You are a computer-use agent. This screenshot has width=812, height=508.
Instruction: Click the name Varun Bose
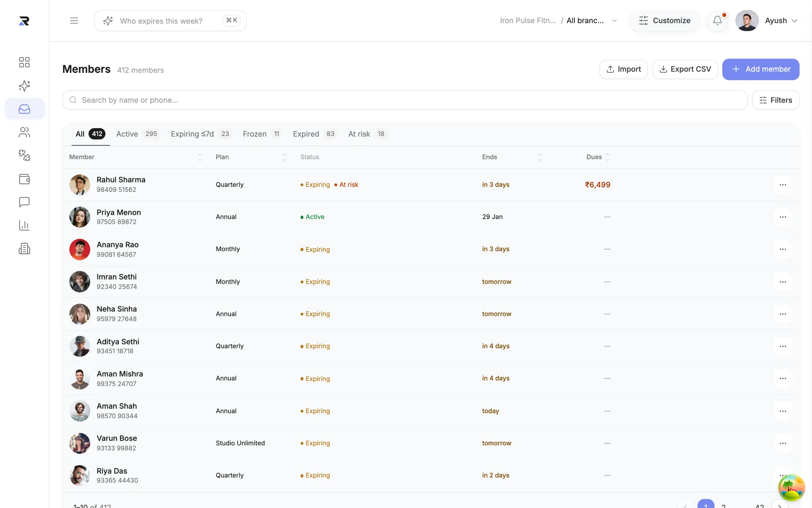tap(117, 438)
